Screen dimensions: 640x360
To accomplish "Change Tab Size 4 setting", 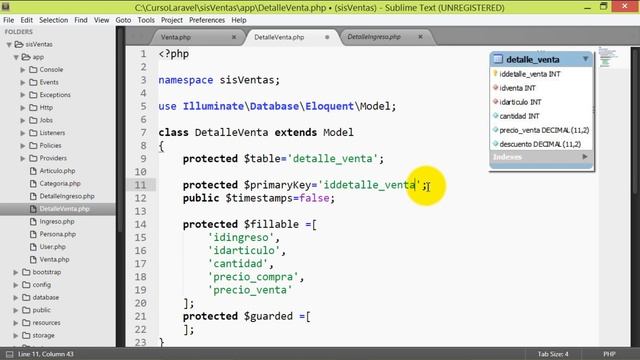I will point(553,354).
